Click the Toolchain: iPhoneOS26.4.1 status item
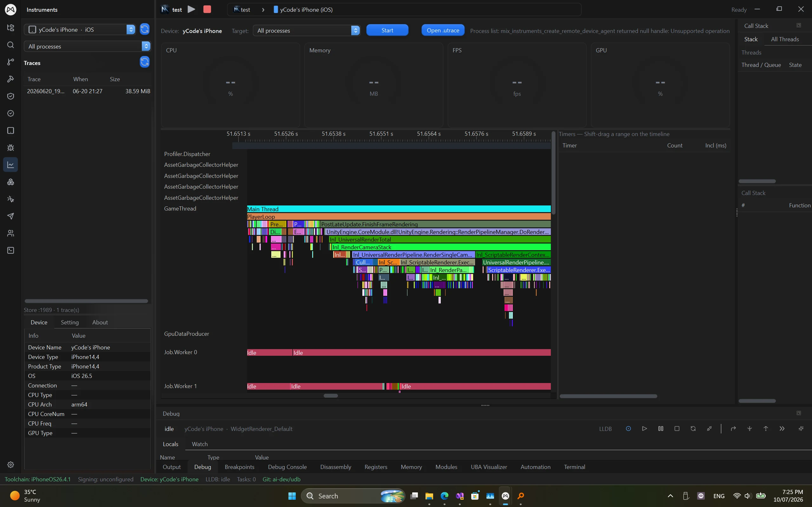The image size is (812, 507). (37, 479)
